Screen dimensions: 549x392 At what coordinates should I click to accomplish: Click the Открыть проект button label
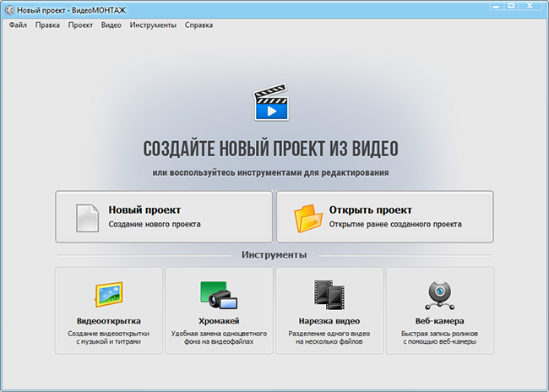click(371, 210)
